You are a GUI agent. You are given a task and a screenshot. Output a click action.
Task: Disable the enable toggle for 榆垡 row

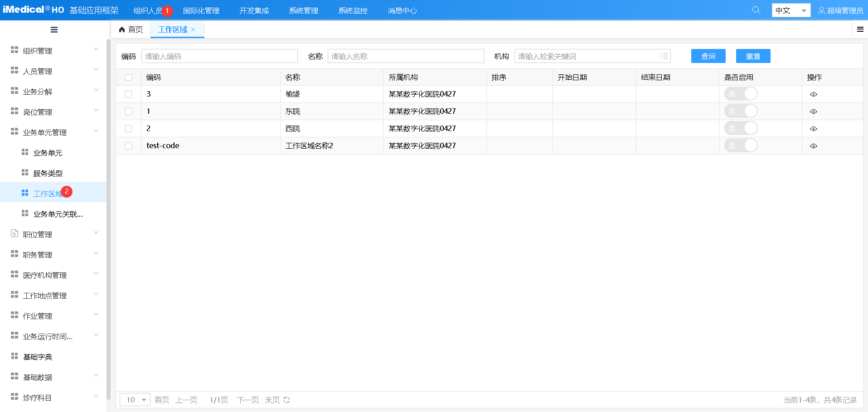click(742, 94)
